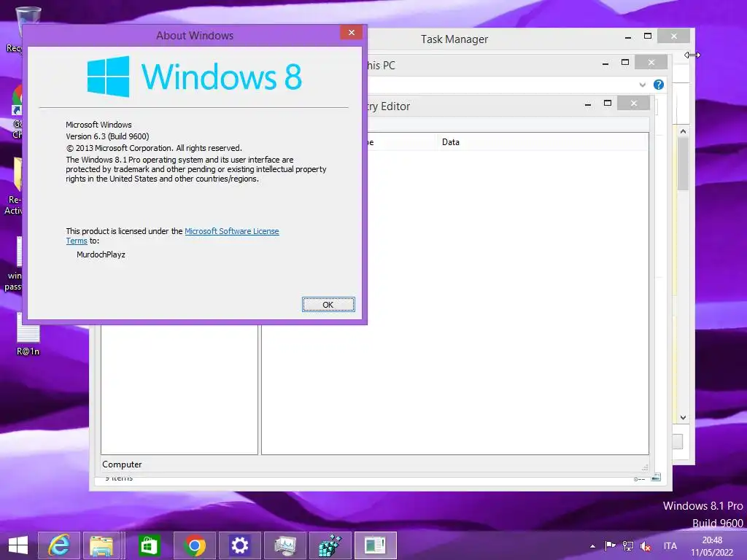Click the Windows 8 logo tiles

coord(108,77)
